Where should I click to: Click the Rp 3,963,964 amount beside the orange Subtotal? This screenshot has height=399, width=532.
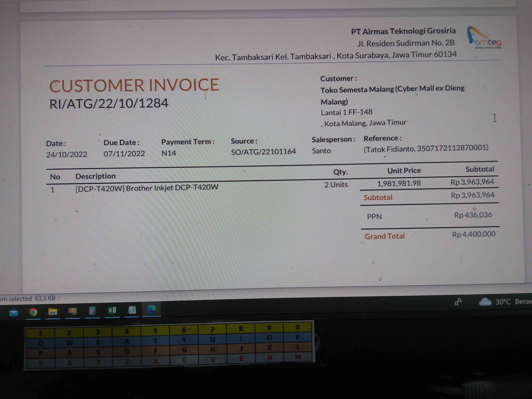click(x=473, y=195)
